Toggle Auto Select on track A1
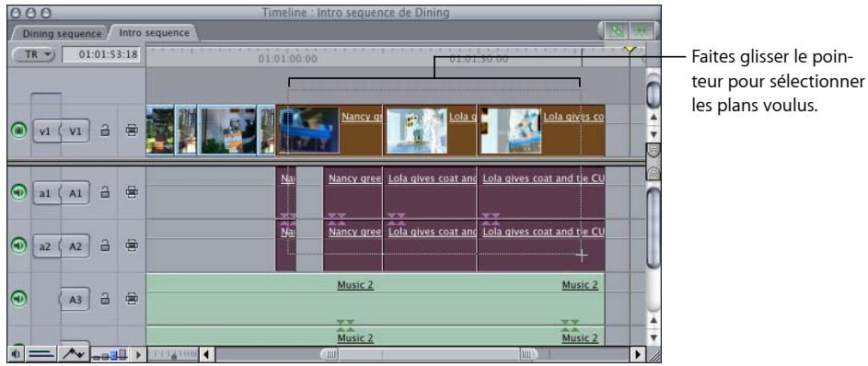The width and height of the screenshot is (868, 366). (132, 192)
